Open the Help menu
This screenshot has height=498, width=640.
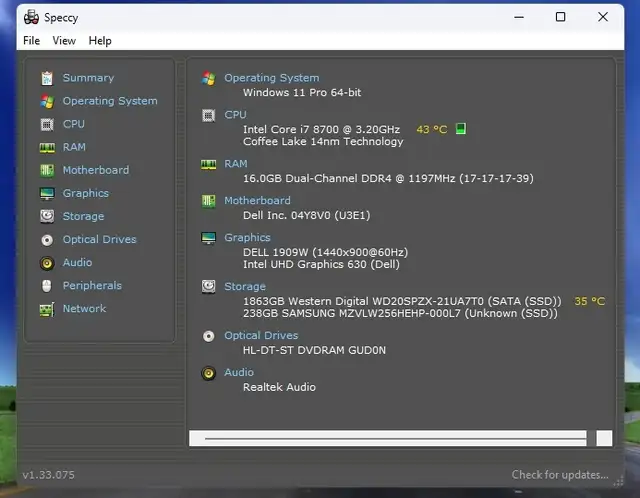point(100,41)
